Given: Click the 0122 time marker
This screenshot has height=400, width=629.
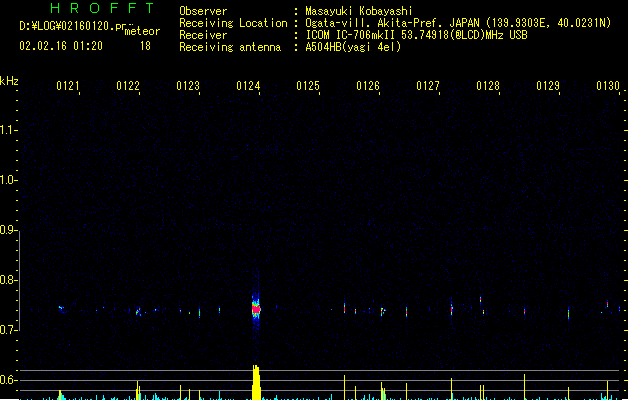Looking at the screenshot, I should coord(128,86).
